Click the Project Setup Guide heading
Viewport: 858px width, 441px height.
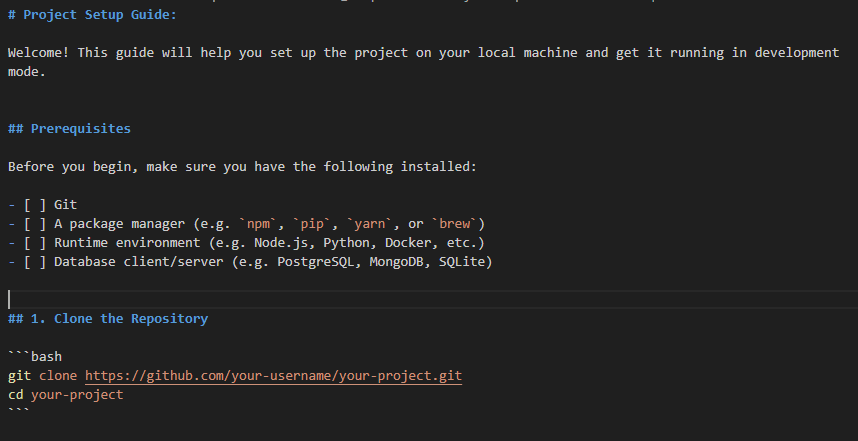click(x=92, y=15)
